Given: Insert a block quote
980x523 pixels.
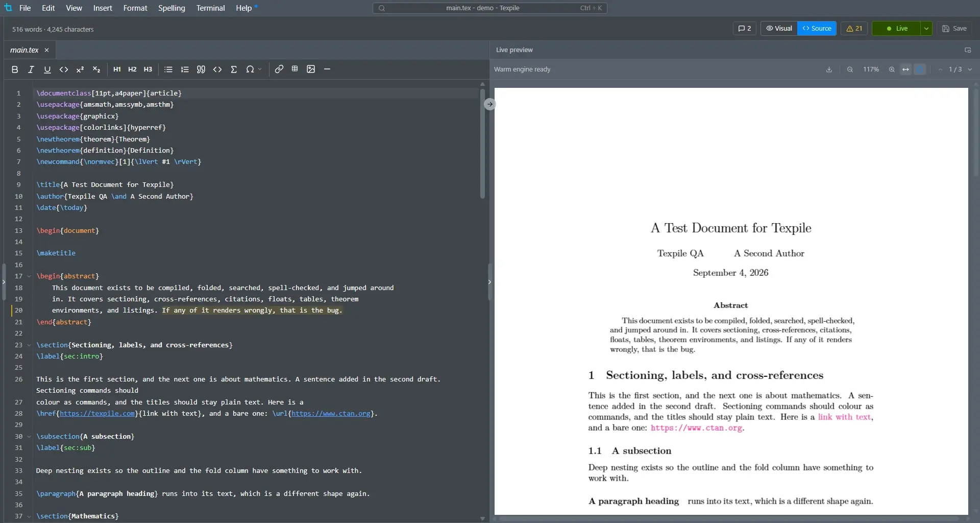Looking at the screenshot, I should pos(201,69).
